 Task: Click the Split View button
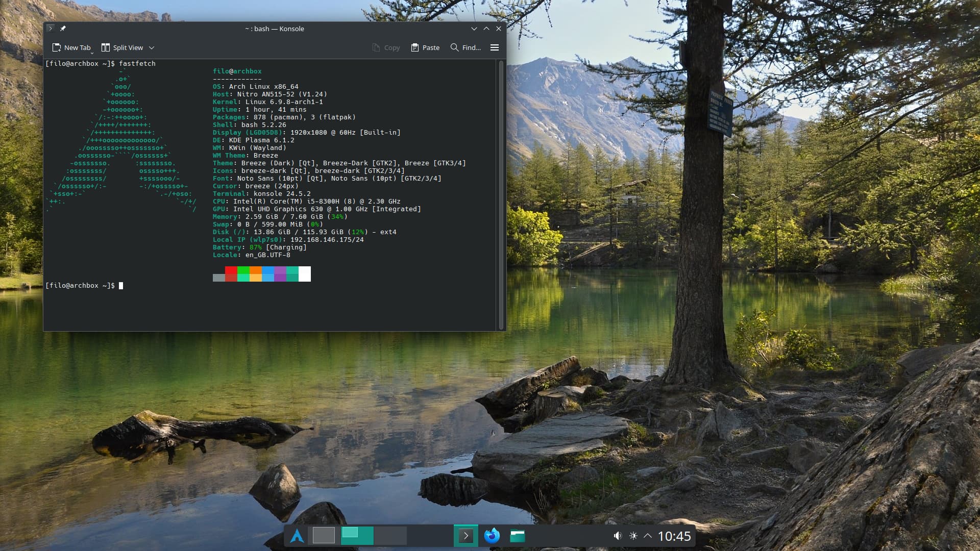(x=122, y=47)
